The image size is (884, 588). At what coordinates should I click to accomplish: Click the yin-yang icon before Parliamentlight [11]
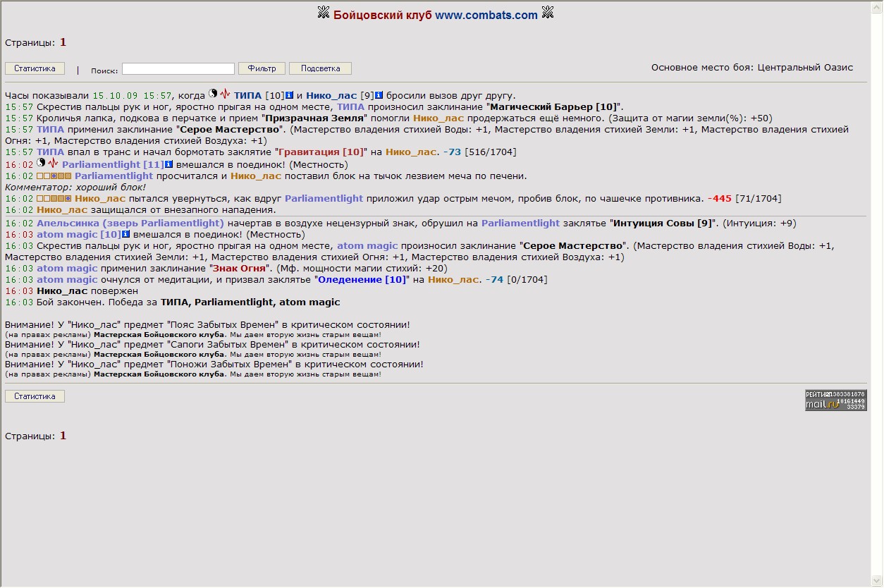41,163
